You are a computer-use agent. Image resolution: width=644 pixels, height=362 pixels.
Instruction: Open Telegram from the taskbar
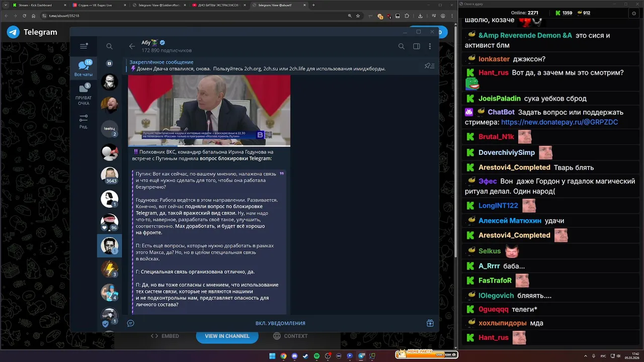coord(361,356)
